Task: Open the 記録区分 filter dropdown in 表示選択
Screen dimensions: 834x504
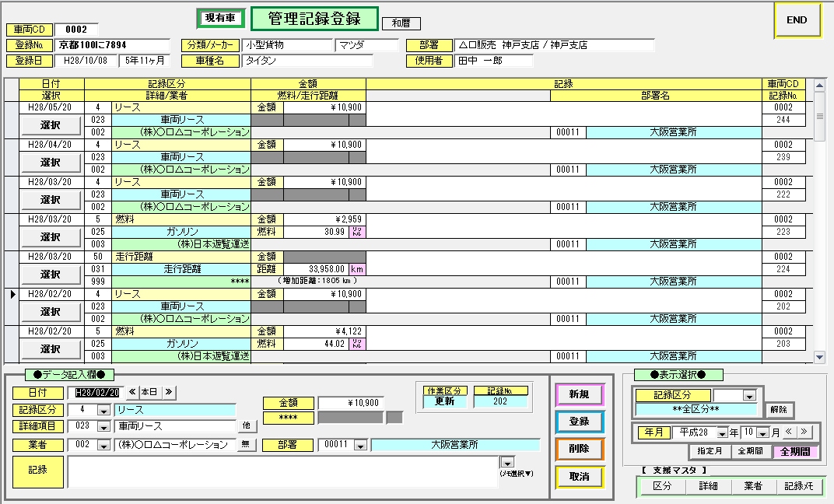Action: pos(749,396)
